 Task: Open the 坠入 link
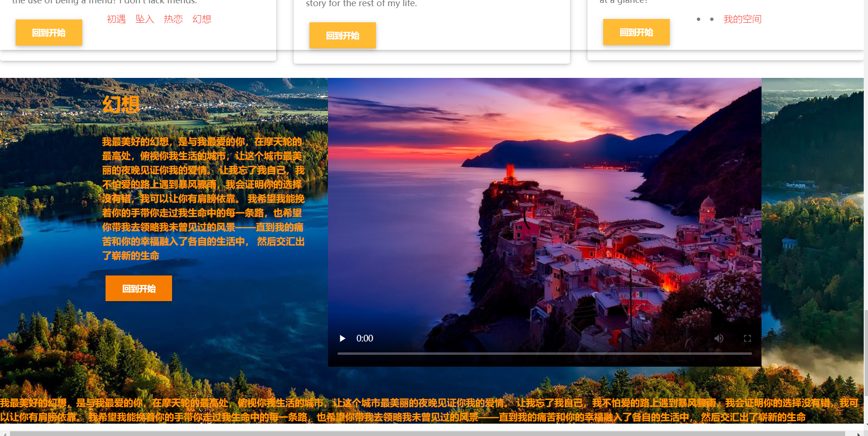click(145, 19)
